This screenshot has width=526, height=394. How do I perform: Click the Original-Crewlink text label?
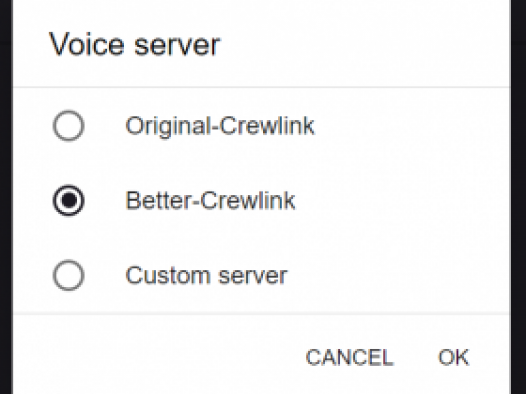point(220,126)
